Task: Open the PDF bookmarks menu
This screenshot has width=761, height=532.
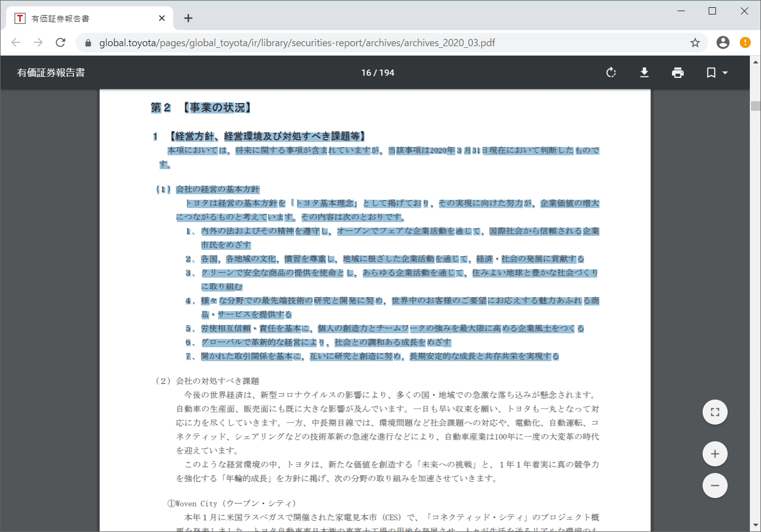Action: point(716,73)
